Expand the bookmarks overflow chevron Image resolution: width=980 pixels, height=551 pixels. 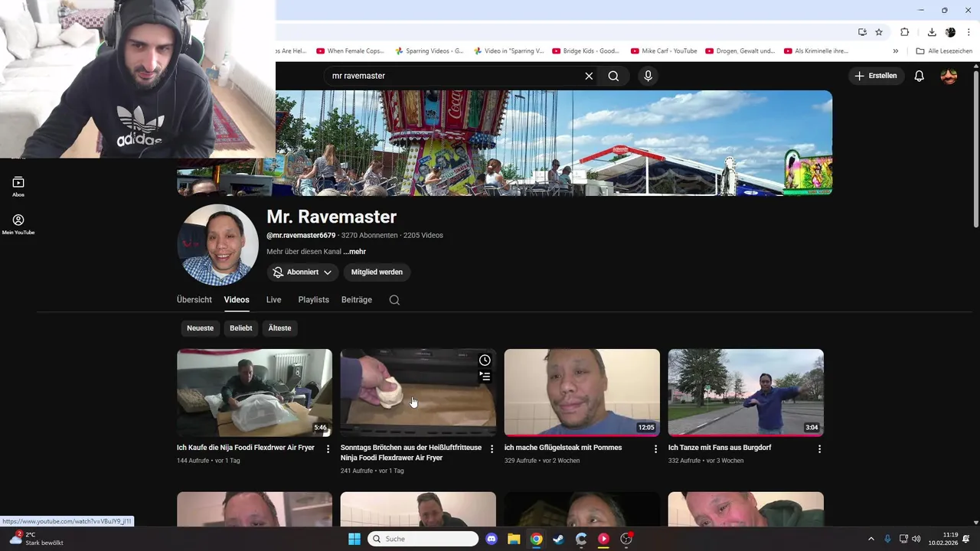point(896,51)
